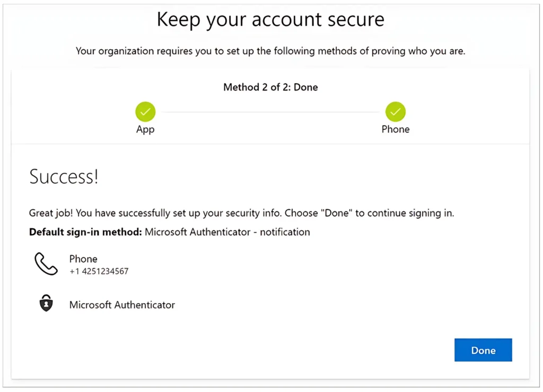
Task: Click the Done button to finish sign-in setup
Action: [483, 350]
